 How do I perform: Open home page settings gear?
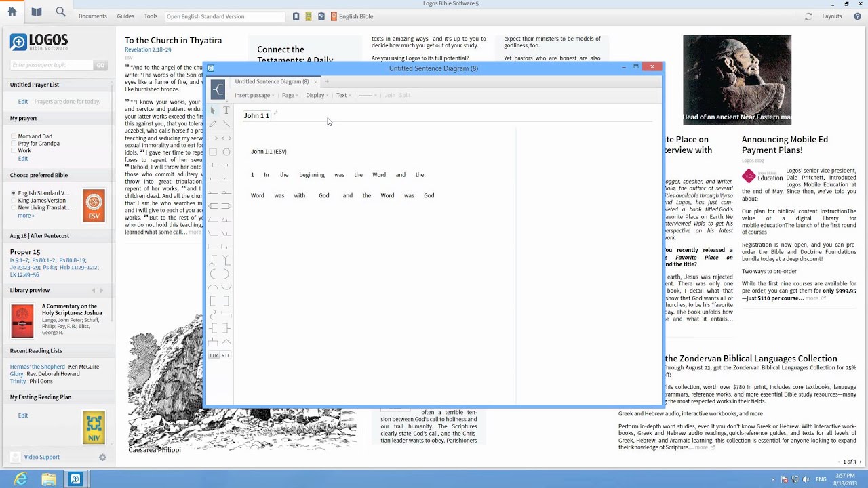(x=102, y=457)
